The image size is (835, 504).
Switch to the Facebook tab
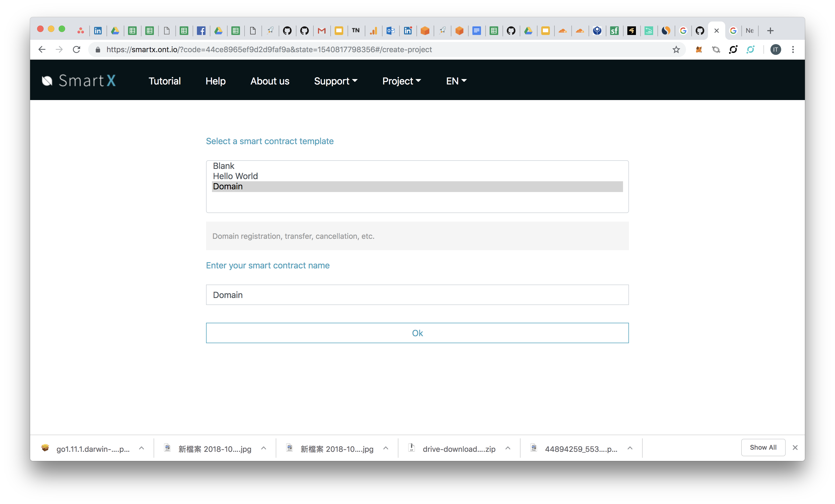point(201,31)
